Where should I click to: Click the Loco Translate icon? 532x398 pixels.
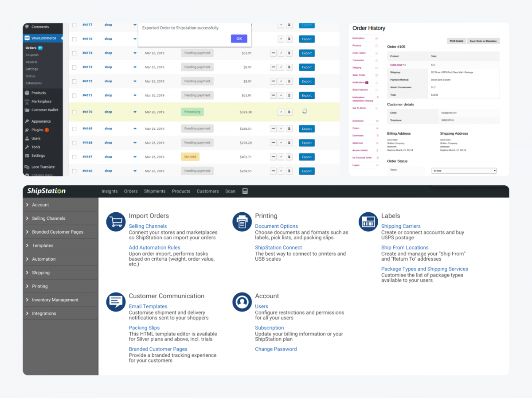click(27, 167)
